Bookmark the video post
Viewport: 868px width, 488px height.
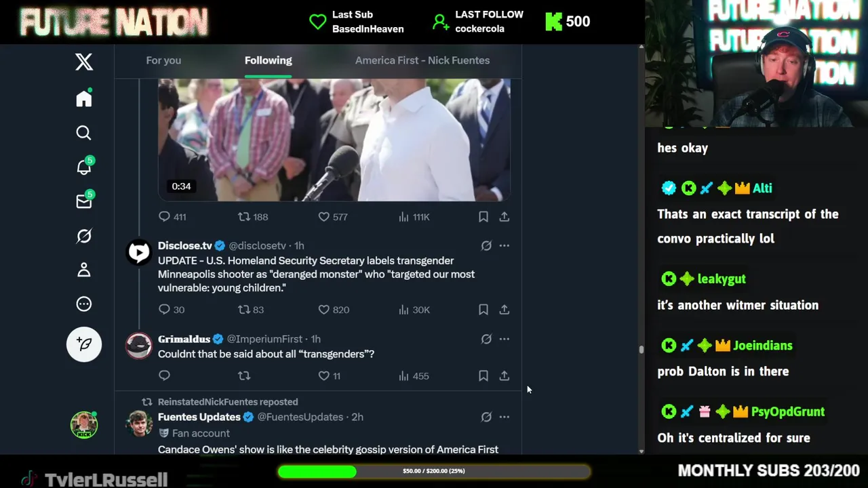click(x=484, y=217)
